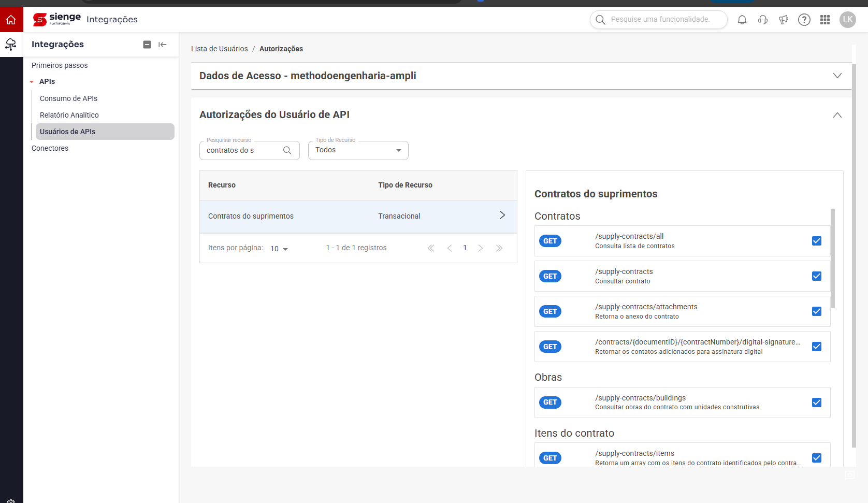Screen dimensions: 868x503
Task: Go to the last results page
Action: 499,248
